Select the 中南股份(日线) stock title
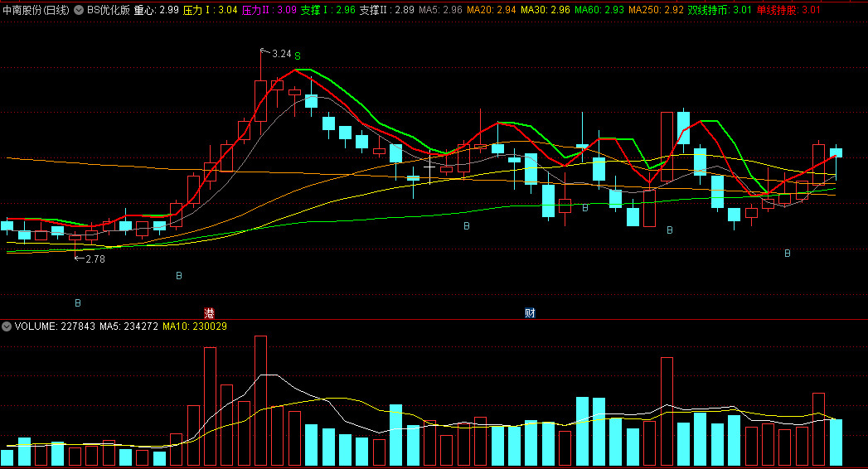The width and height of the screenshot is (868, 469). [36, 10]
